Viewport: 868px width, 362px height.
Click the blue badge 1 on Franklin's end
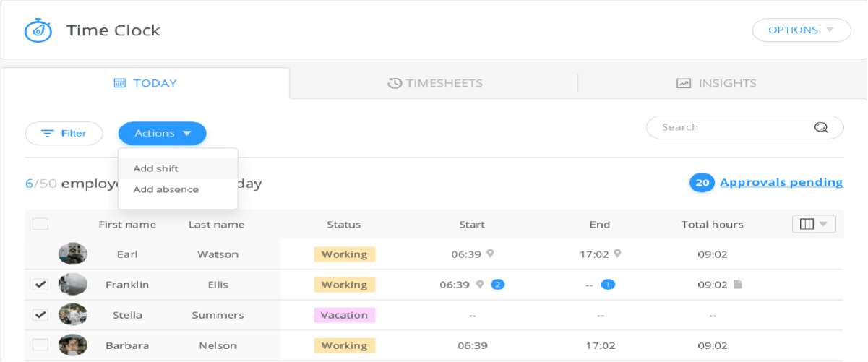pyautogui.click(x=608, y=285)
